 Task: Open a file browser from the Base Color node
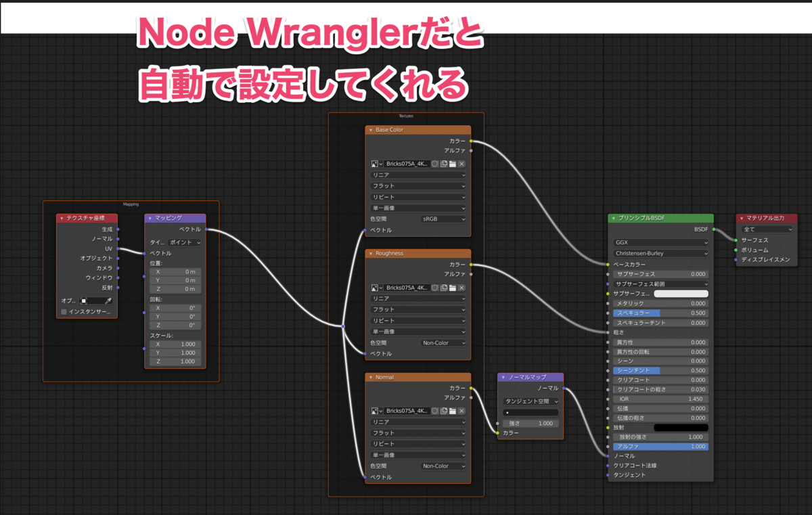pos(453,163)
